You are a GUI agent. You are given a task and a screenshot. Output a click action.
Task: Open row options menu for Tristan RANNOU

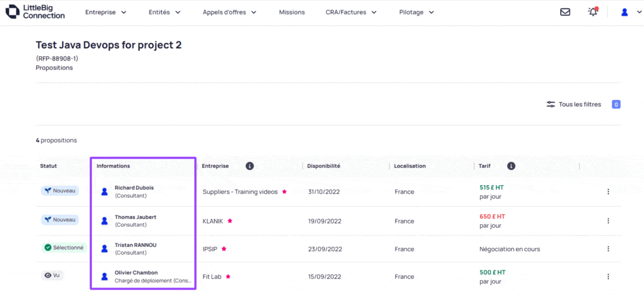608,249
